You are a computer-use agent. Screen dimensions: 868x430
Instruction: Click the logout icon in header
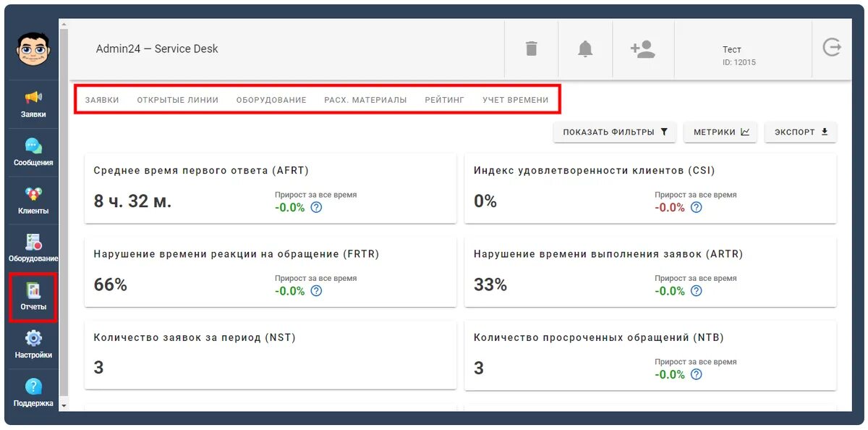click(x=832, y=48)
